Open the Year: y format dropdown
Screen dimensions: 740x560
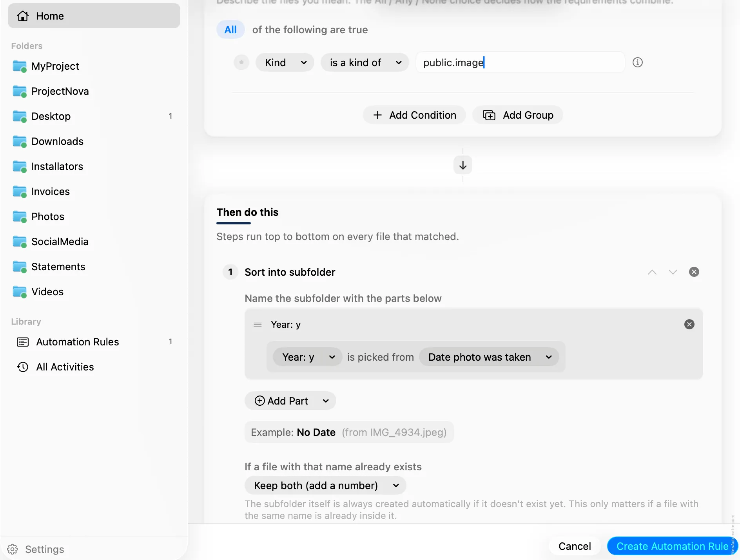[x=308, y=357]
